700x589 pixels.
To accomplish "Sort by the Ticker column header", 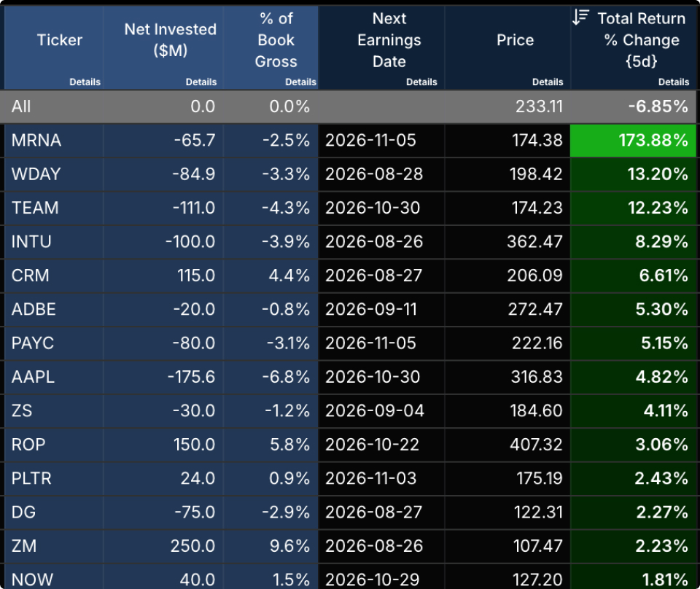I will point(59,40).
